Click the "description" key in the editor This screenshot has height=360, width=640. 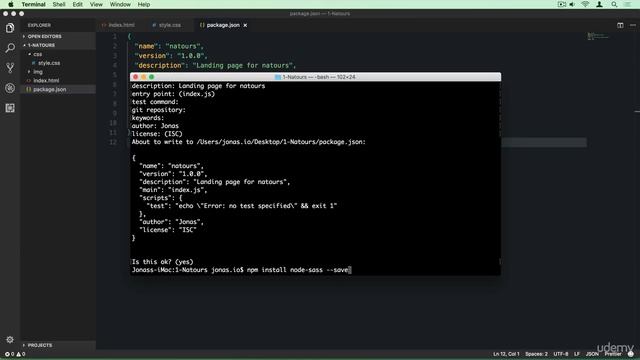click(x=159, y=65)
